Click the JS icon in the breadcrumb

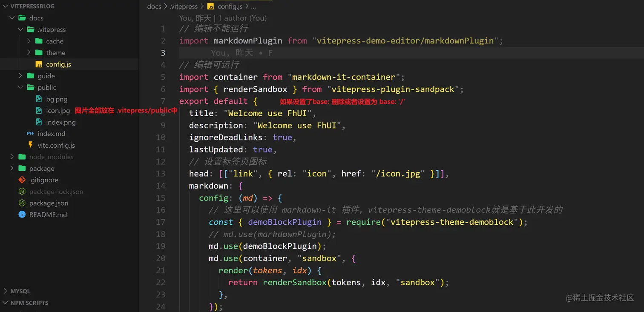tap(210, 6)
